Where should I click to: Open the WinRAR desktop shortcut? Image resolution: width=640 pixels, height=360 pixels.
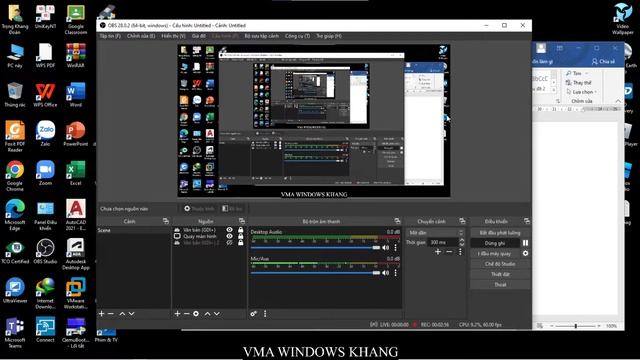(x=76, y=55)
